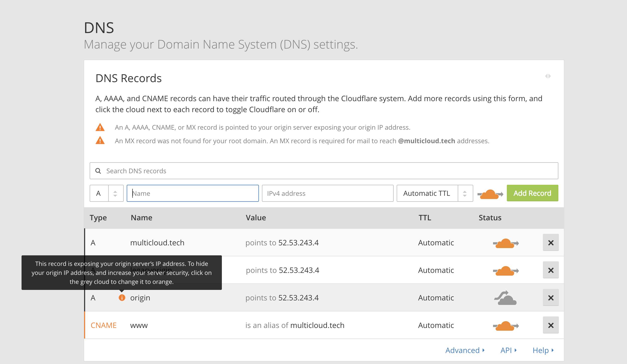Screen dimensions: 627x364
Task: Open the Automatic TTL dropdown
Action: coord(435,193)
